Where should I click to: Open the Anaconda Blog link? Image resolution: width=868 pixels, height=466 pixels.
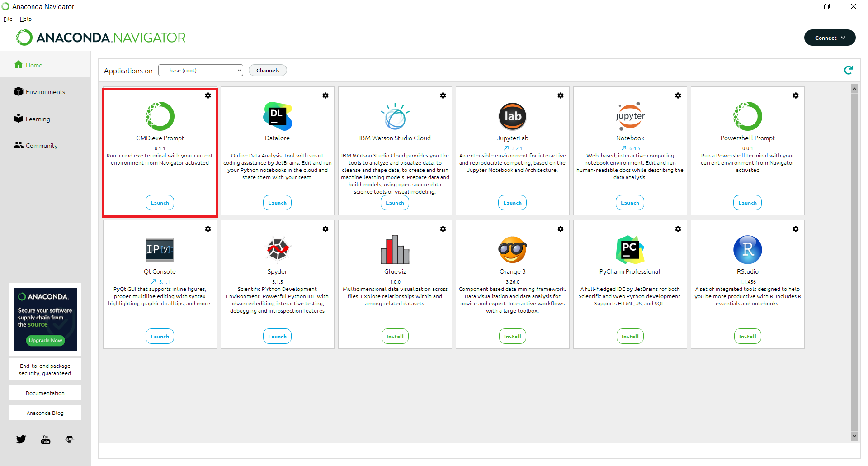coord(45,413)
